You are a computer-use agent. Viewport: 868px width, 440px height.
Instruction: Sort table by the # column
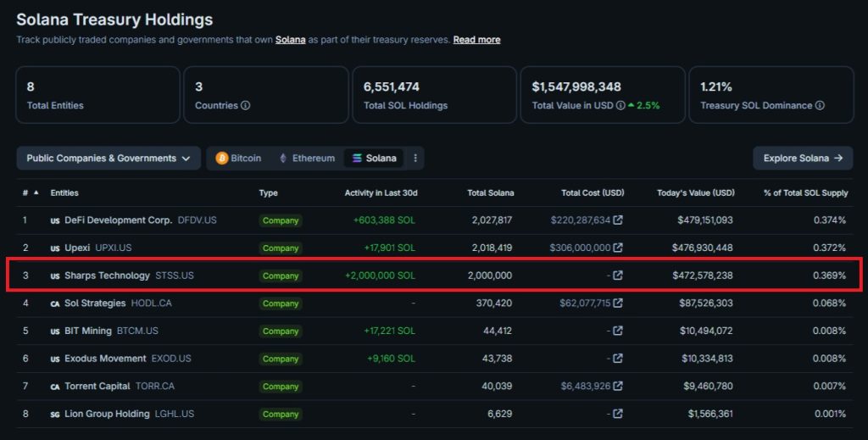(x=30, y=193)
